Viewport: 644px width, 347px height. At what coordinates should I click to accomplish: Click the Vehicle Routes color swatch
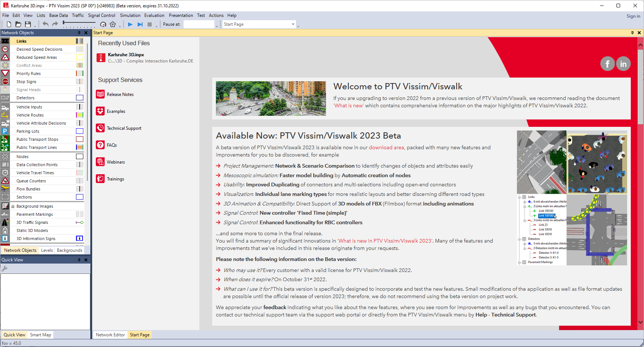point(80,115)
